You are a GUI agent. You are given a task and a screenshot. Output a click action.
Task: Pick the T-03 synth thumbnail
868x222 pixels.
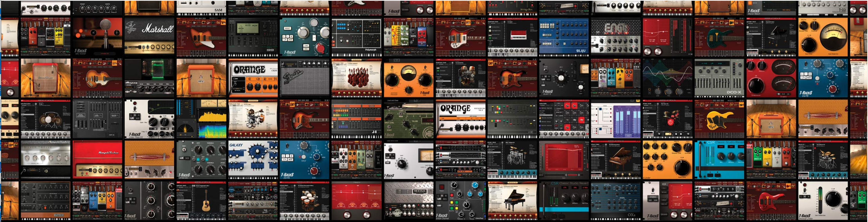pos(823,7)
